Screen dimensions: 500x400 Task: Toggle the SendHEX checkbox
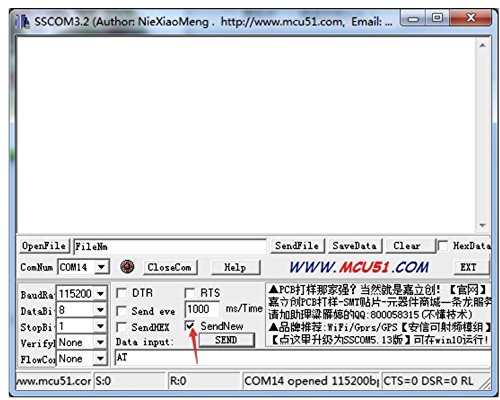(121, 327)
